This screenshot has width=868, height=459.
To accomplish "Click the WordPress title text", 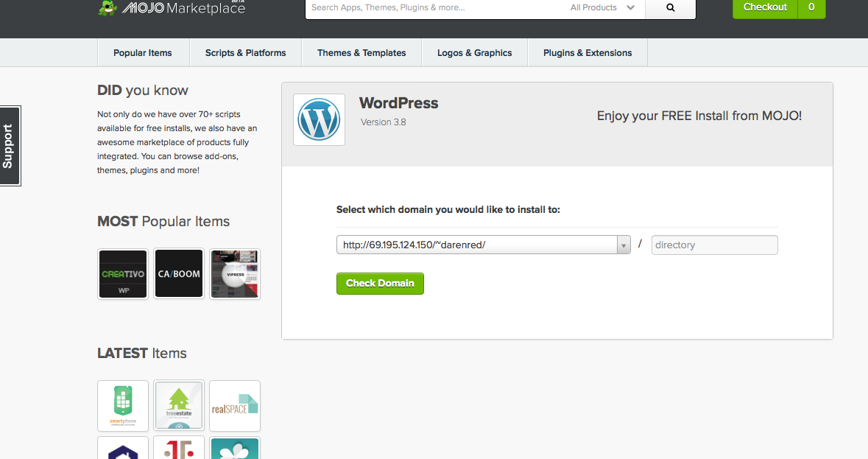I will (398, 103).
